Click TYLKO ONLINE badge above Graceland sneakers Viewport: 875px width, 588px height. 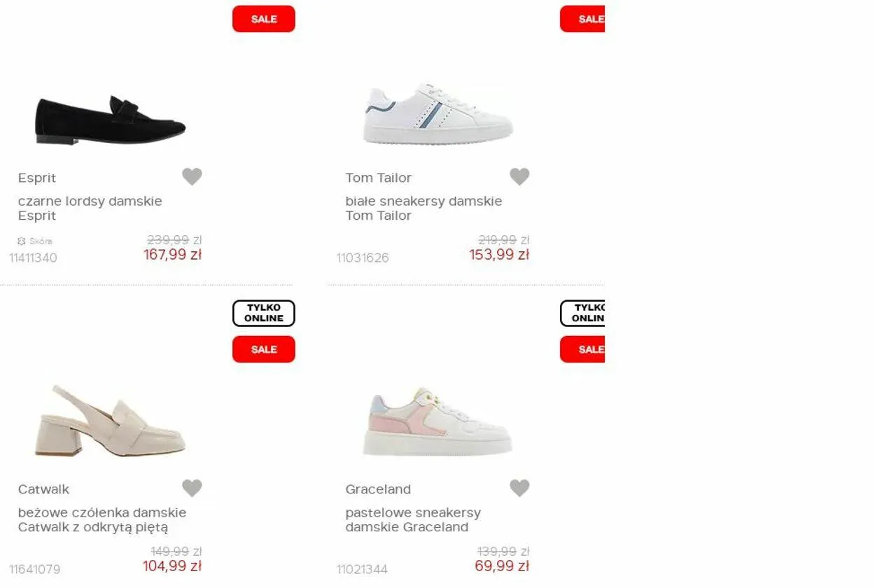point(582,313)
